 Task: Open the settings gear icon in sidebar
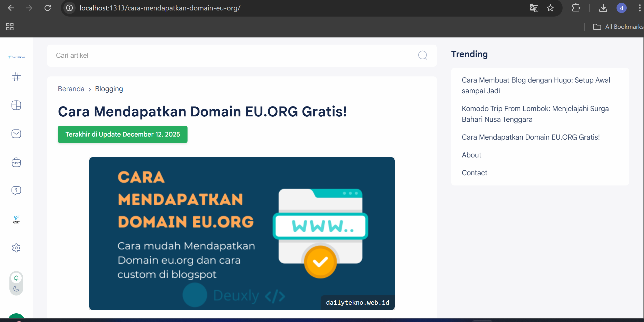click(x=16, y=248)
